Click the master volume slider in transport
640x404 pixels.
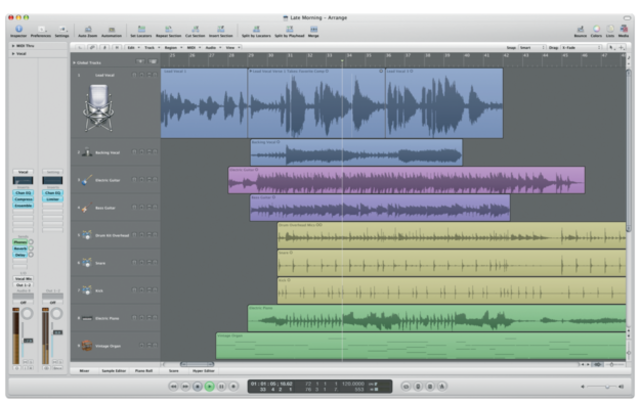coord(603,386)
